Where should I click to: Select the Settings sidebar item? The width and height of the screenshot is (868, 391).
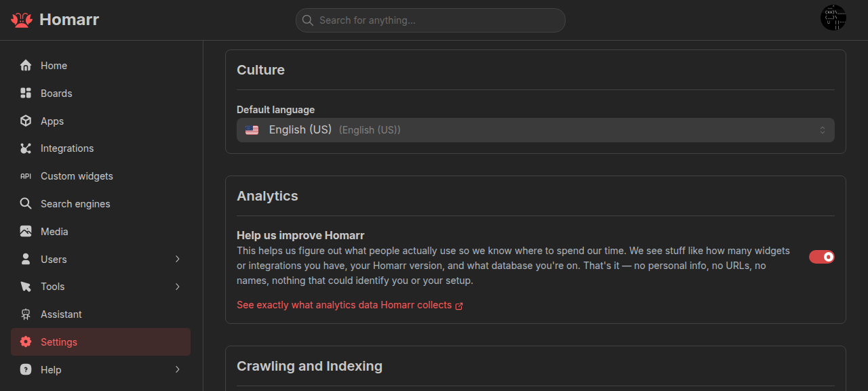coord(100,342)
